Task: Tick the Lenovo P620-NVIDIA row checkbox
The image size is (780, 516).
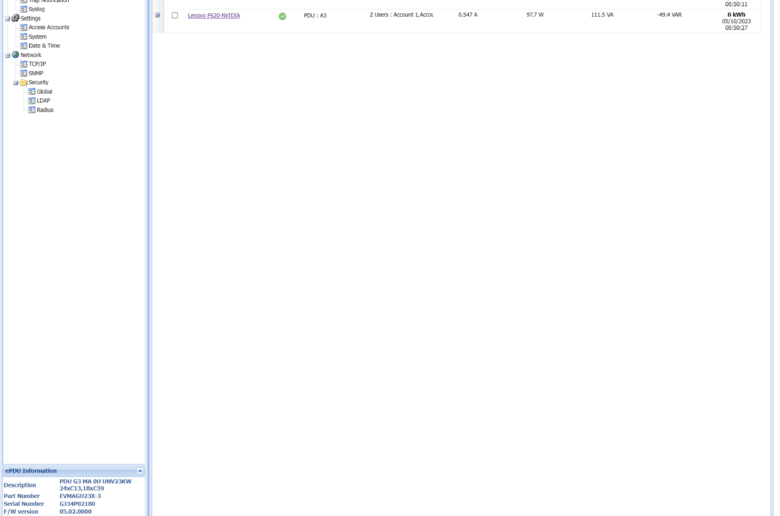Action: (x=175, y=15)
